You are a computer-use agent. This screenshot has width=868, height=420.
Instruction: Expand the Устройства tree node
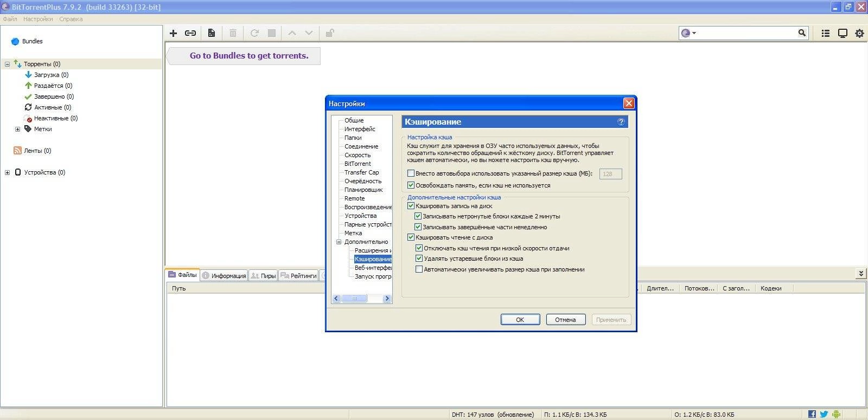pos(7,172)
